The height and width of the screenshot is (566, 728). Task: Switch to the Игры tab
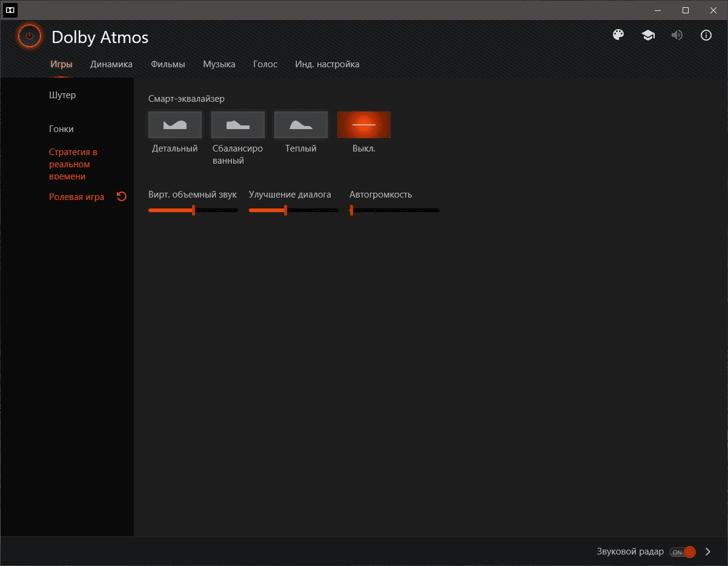click(x=61, y=64)
